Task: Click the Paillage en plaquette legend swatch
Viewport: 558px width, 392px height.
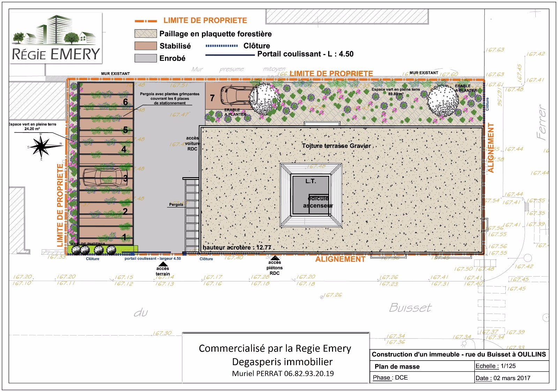Action: [x=145, y=33]
